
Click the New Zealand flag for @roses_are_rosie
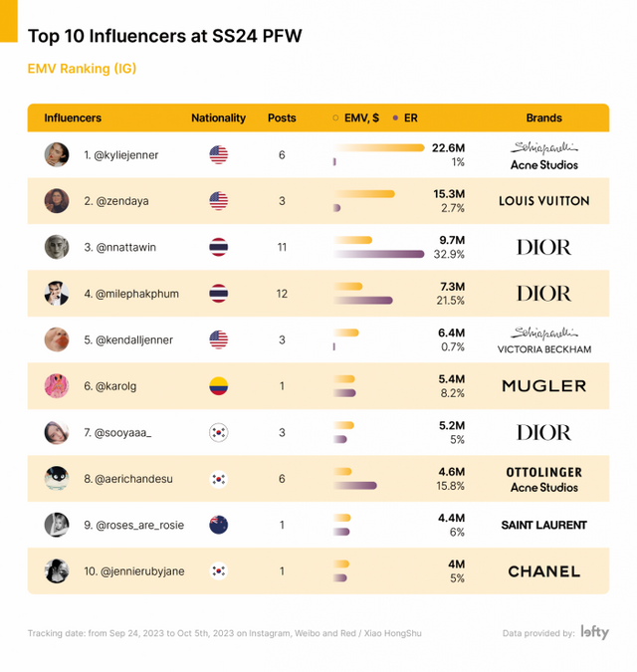[219, 525]
